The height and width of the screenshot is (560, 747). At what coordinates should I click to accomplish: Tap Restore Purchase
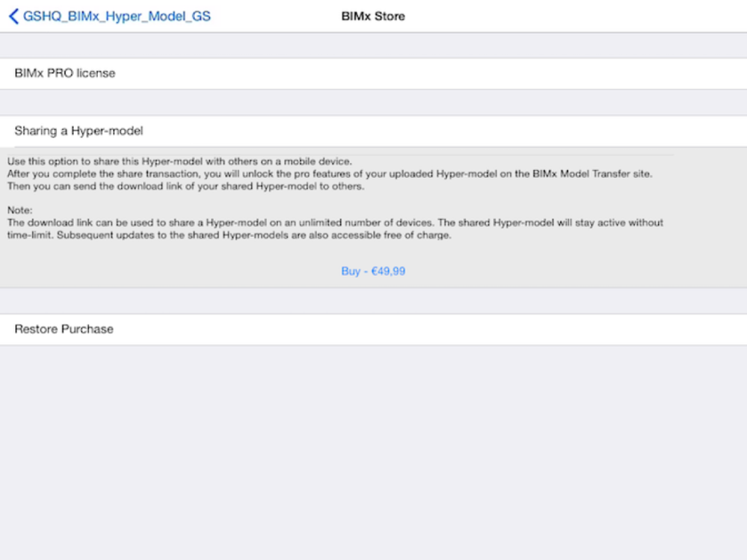(x=64, y=329)
